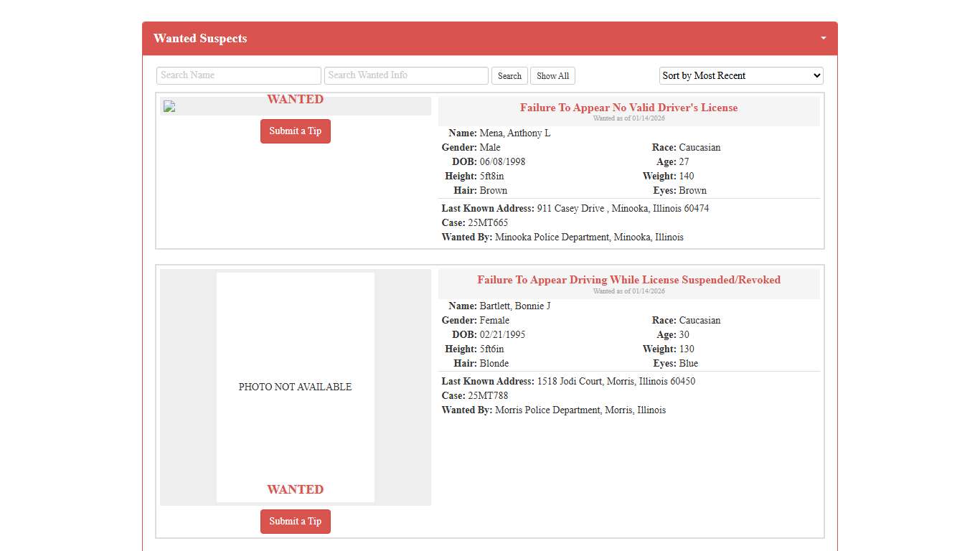Select the No Valid Driver's License charge heading

tap(628, 108)
